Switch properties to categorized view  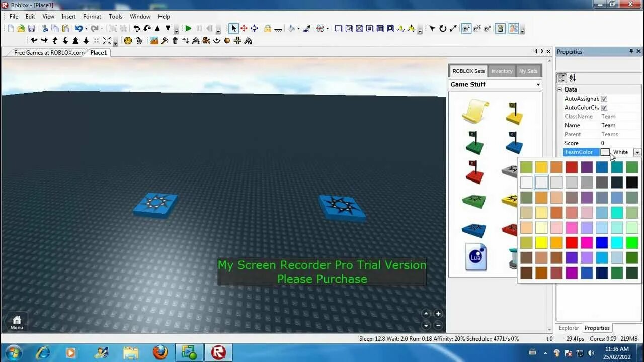[561, 78]
